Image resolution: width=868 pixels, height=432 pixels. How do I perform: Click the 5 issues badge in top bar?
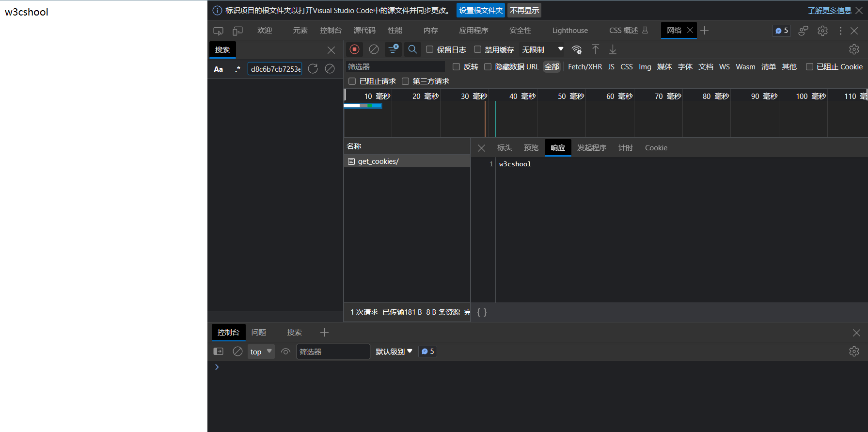point(781,31)
